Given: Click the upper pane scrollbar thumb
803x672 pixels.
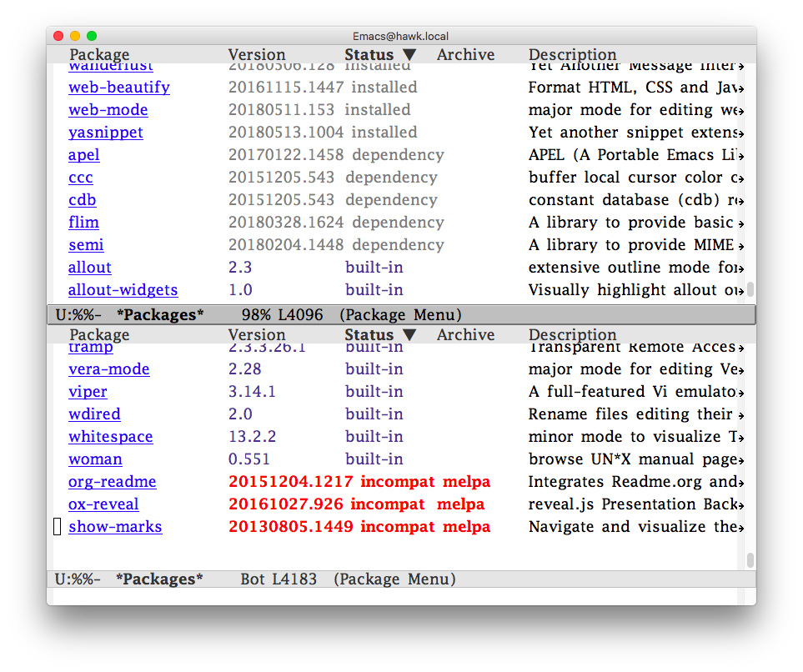Looking at the screenshot, I should pyautogui.click(x=750, y=289).
